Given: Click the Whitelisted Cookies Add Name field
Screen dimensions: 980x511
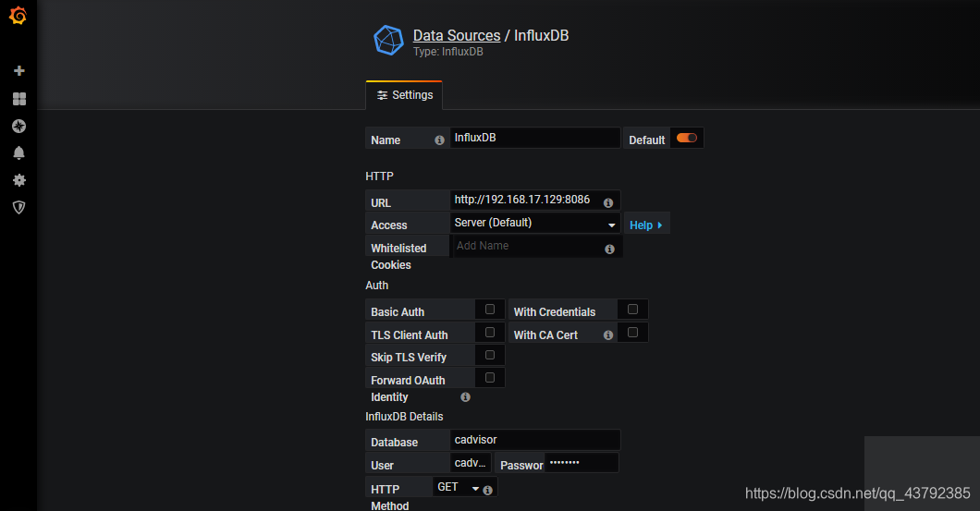Looking at the screenshot, I should click(x=536, y=246).
